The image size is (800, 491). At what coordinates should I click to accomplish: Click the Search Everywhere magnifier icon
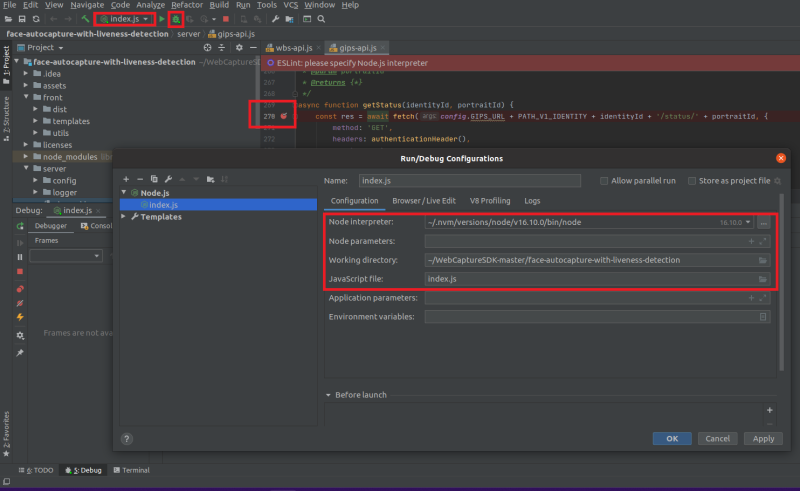click(320, 19)
